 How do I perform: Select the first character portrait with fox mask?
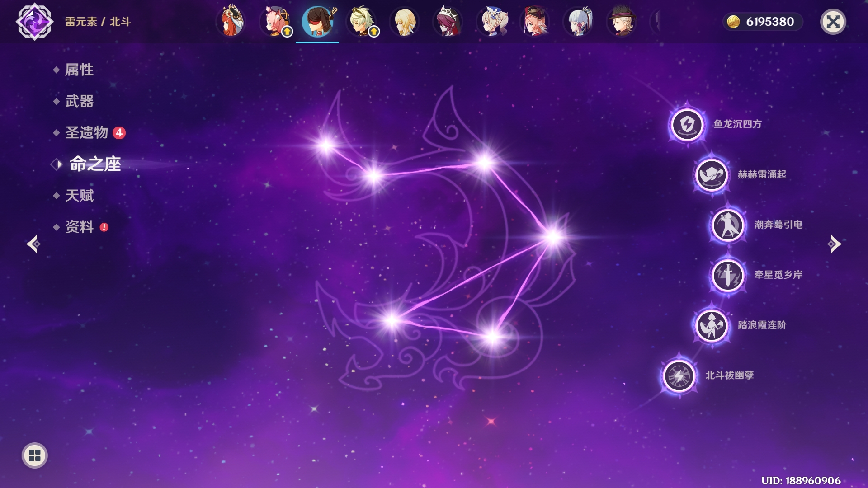(231, 21)
